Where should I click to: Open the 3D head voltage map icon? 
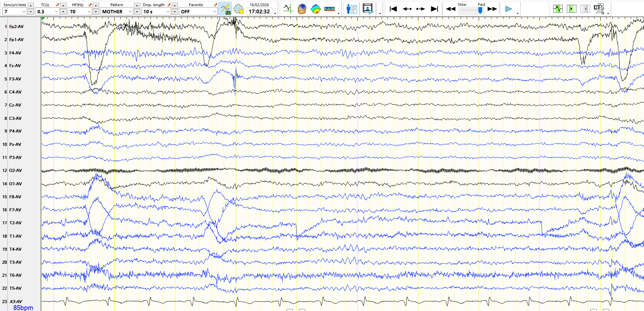pos(302,9)
